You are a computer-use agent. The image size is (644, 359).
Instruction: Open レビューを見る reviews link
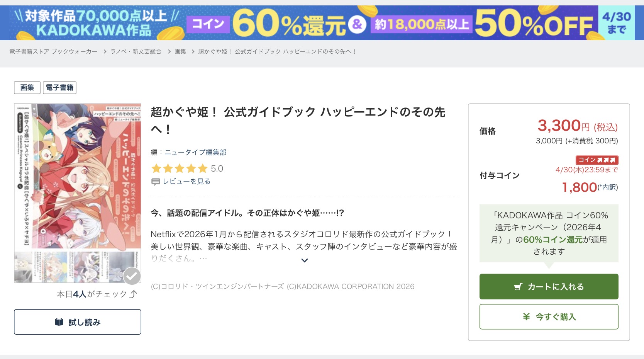click(x=186, y=182)
